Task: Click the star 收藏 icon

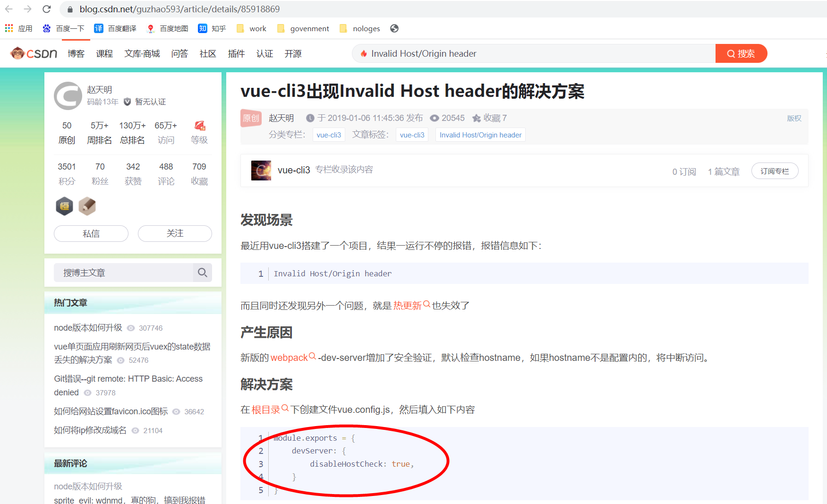Action: pyautogui.click(x=477, y=118)
